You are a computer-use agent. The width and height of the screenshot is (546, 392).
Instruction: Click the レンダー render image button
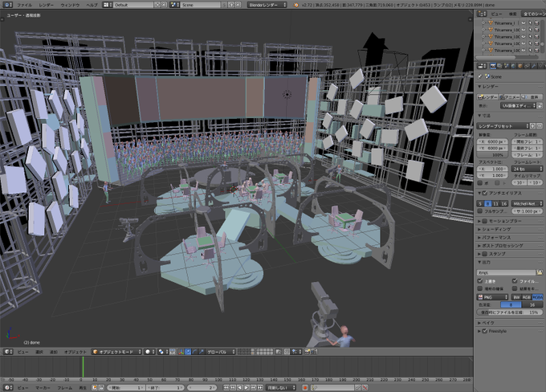point(487,97)
